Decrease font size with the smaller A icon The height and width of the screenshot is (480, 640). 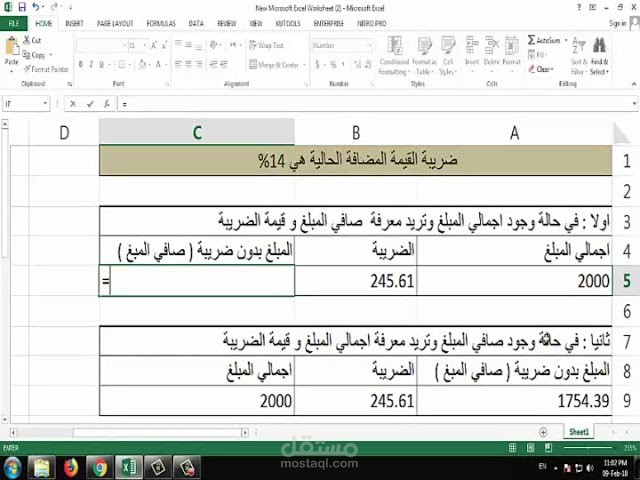tap(164, 46)
